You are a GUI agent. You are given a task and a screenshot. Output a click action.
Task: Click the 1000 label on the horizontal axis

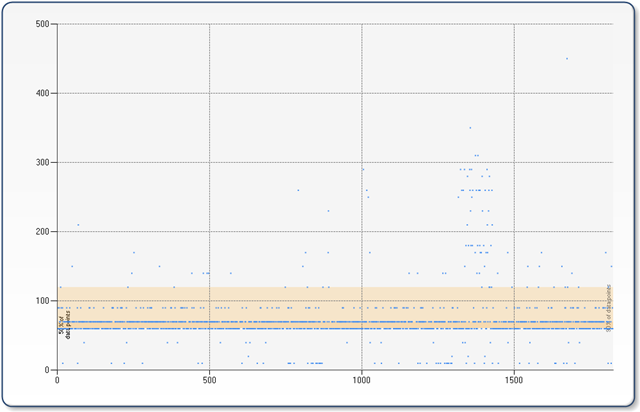click(x=361, y=380)
